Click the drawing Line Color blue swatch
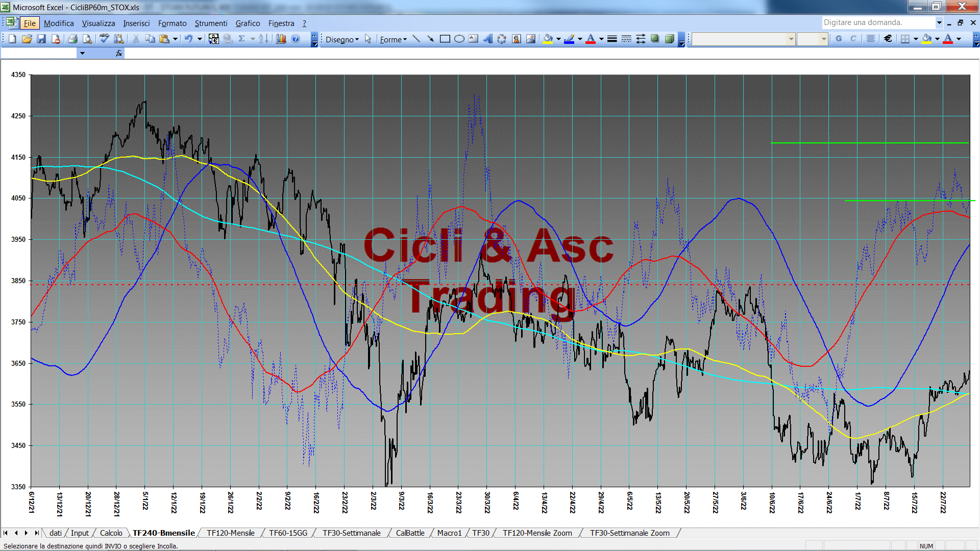 click(x=570, y=39)
